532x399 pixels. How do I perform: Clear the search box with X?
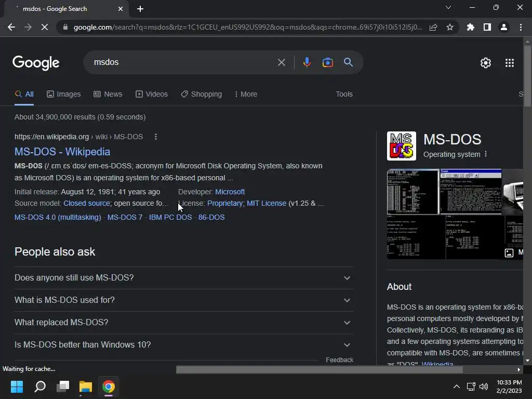point(281,62)
